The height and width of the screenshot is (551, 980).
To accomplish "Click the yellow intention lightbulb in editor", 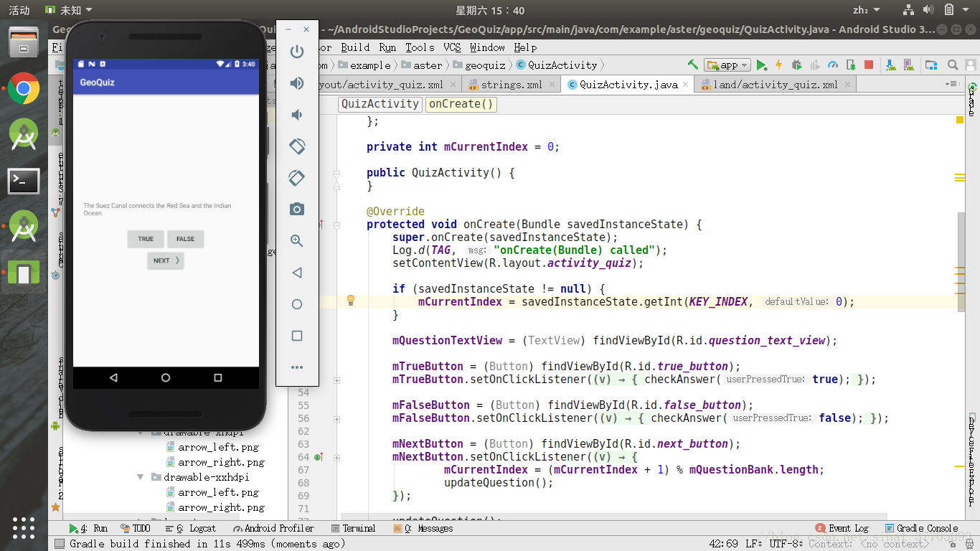I will pos(351,301).
